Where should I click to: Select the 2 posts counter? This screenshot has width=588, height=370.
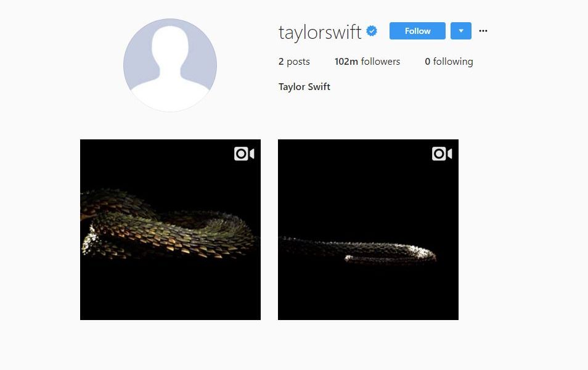coord(294,62)
